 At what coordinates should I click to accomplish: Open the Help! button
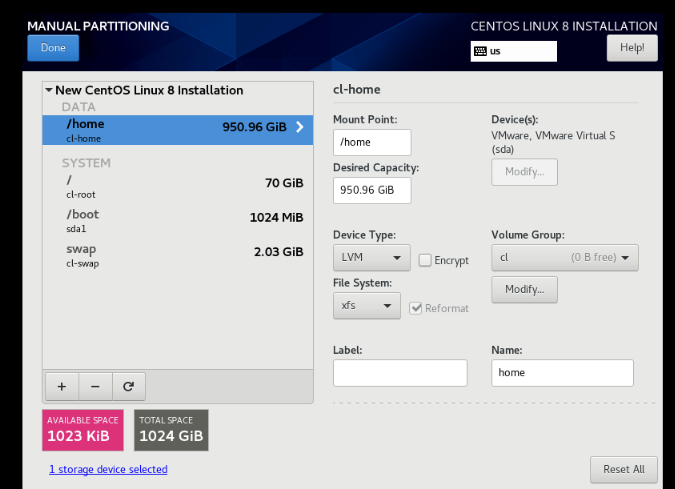(632, 48)
